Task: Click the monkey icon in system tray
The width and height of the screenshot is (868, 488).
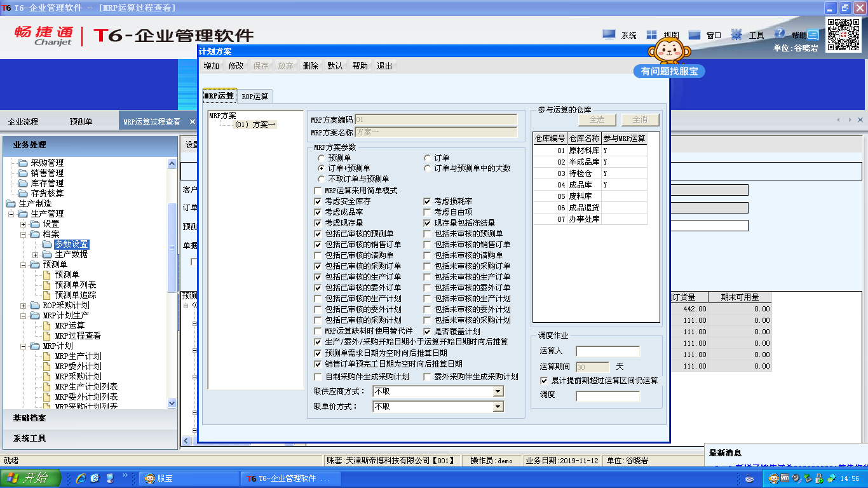Action: [x=774, y=478]
